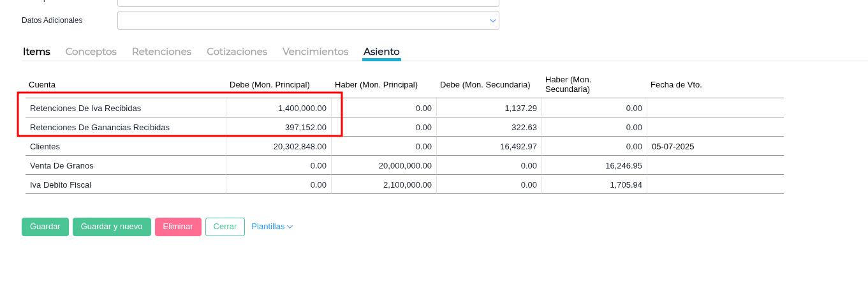The image size is (868, 300).
Task: Click the Debe (Mon. Principal) column header
Action: [269, 85]
